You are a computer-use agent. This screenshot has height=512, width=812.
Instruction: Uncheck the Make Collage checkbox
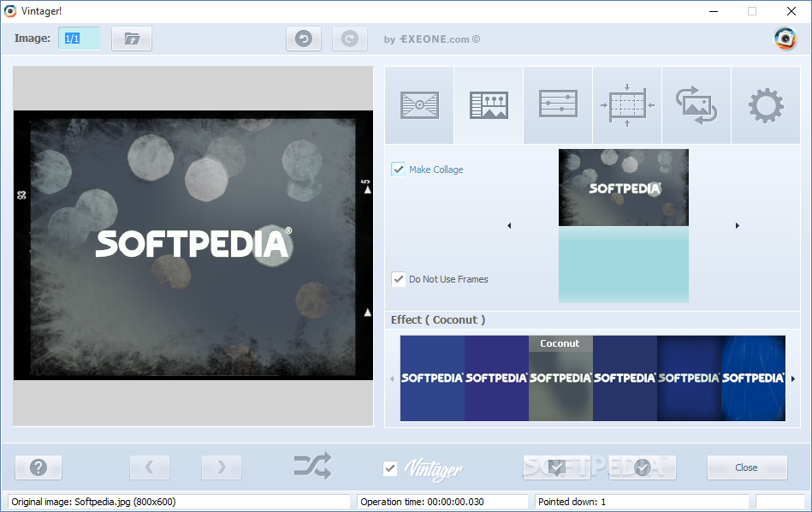click(398, 170)
